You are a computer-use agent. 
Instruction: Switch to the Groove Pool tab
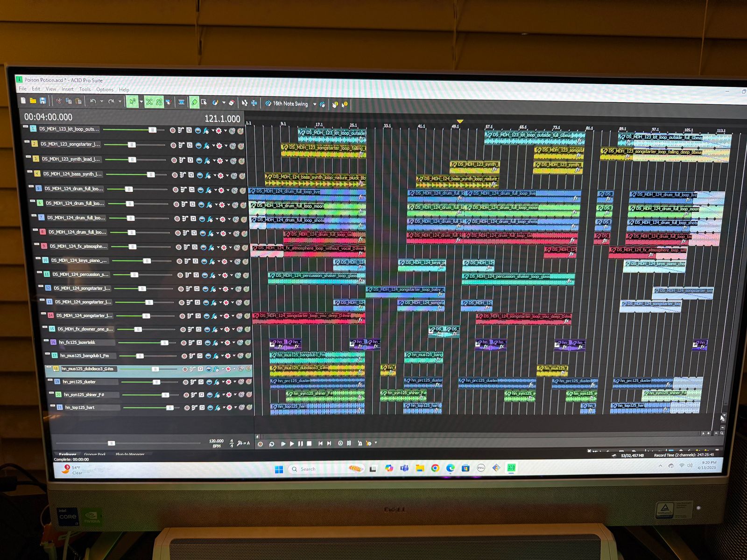pyautogui.click(x=95, y=454)
